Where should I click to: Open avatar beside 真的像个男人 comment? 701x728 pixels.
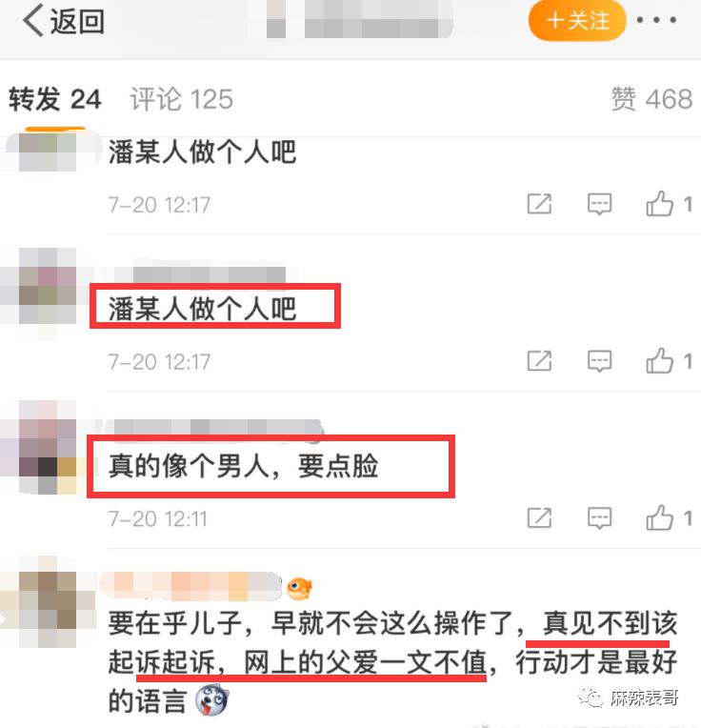[48, 448]
